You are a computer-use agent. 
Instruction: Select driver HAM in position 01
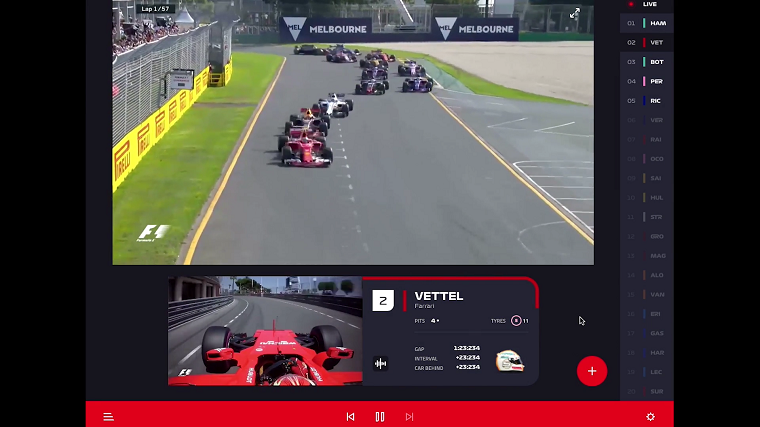coord(647,23)
